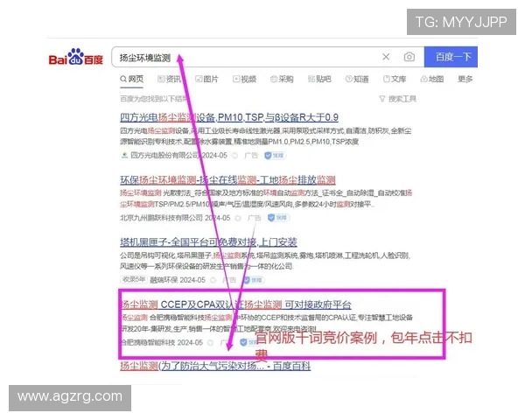
Task: Click the Baidu logo
Action: pyautogui.click(x=76, y=57)
